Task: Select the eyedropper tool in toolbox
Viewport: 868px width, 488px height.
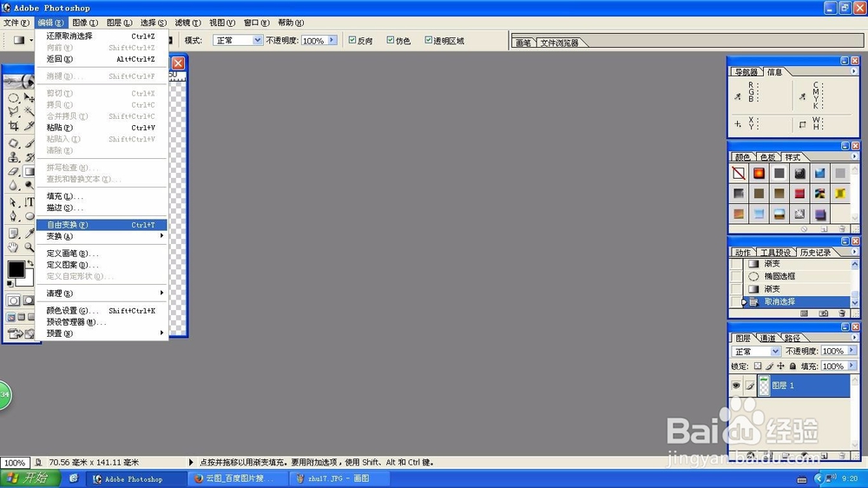Action: point(29,234)
